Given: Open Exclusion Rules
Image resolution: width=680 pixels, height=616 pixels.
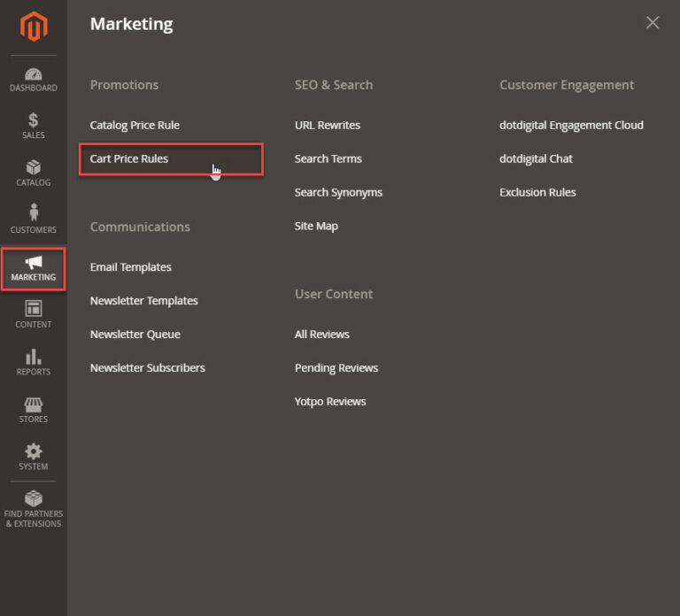Looking at the screenshot, I should point(537,192).
